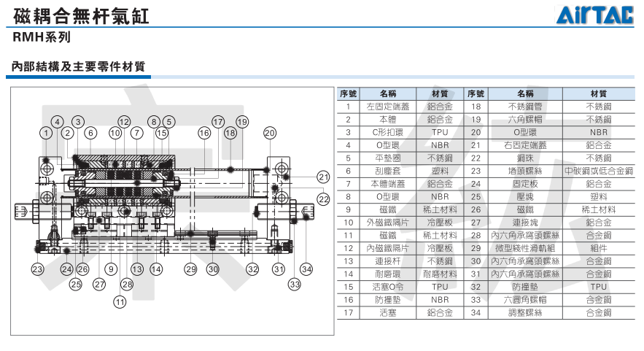Click callout circle 34 in the diagram
Viewport: 644px width, 351px height.
coord(306,269)
